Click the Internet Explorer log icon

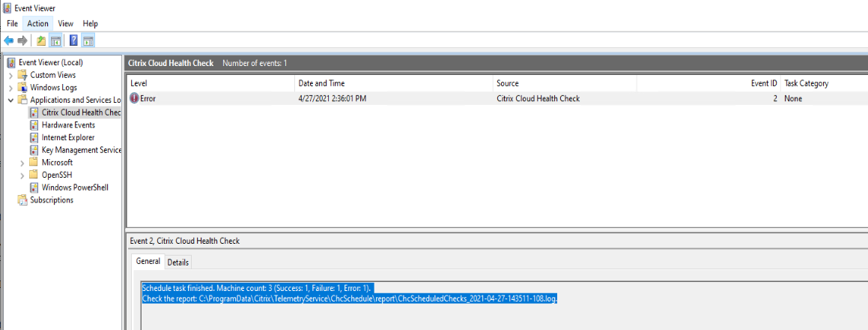(x=34, y=137)
